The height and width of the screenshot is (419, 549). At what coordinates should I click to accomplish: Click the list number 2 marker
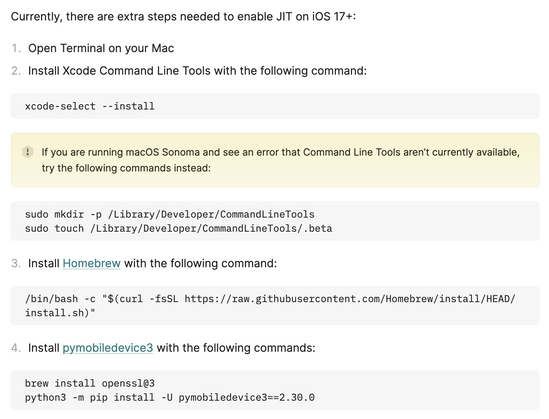click(16, 71)
